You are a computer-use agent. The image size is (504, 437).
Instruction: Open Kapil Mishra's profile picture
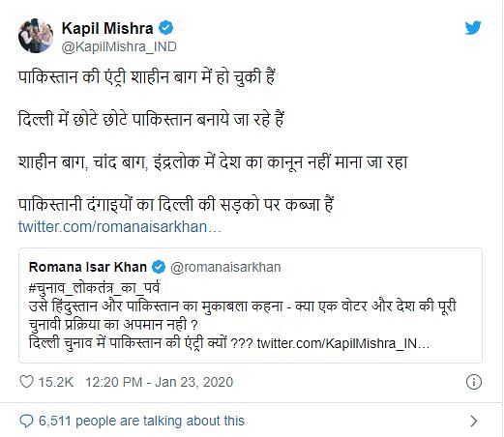point(36,36)
